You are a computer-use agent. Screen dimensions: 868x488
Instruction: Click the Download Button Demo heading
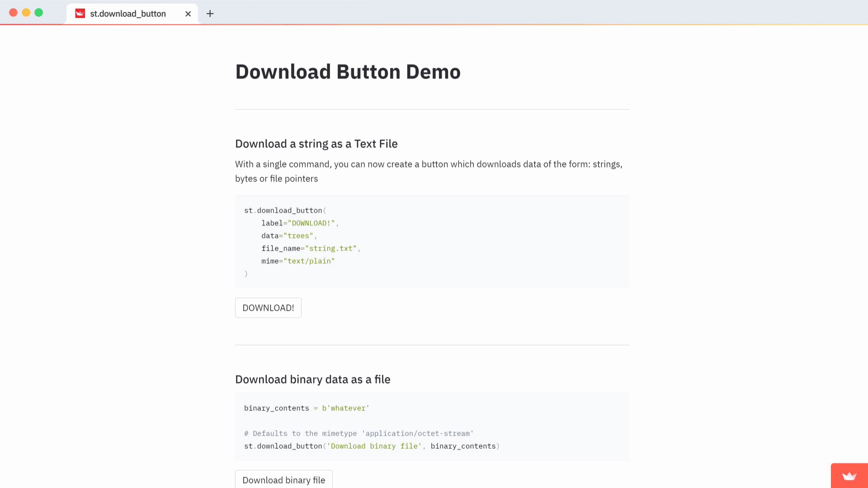tap(348, 71)
